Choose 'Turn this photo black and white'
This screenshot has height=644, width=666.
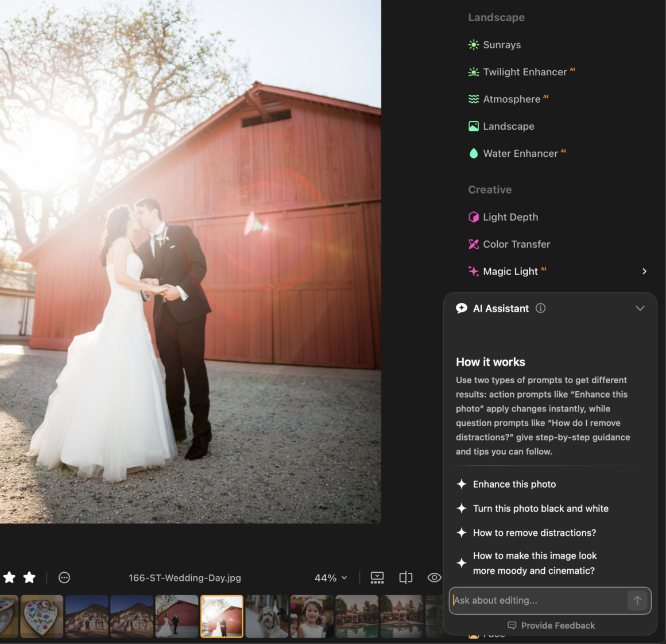(x=540, y=508)
